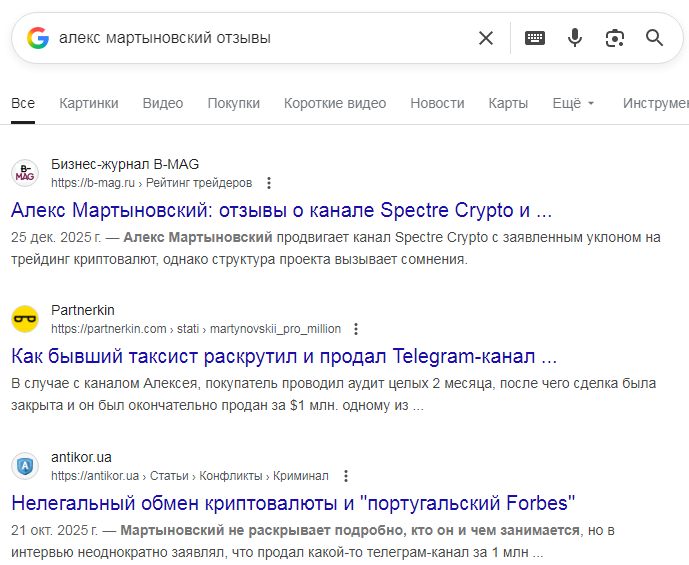Click into the search query text field

pos(260,38)
